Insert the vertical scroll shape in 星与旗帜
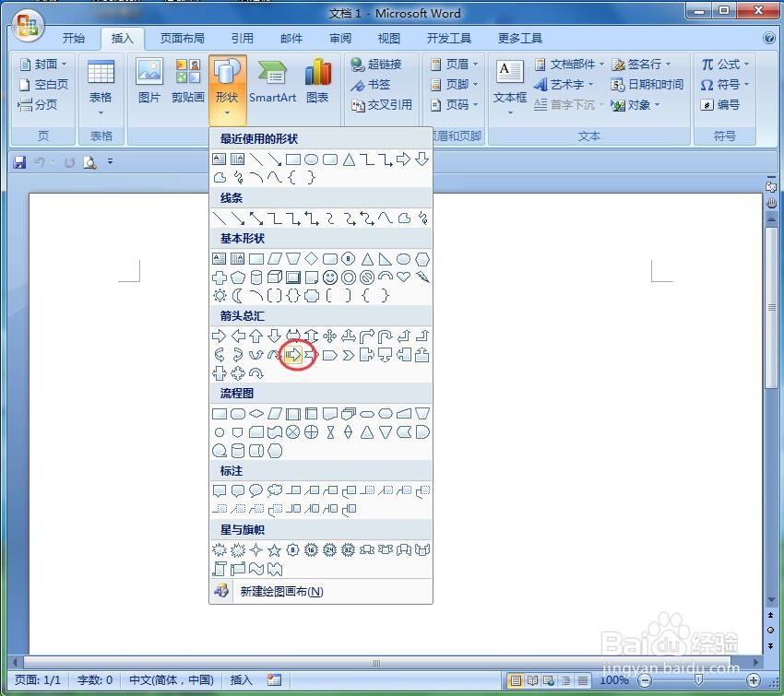Image resolution: width=784 pixels, height=696 pixels. 220,569
